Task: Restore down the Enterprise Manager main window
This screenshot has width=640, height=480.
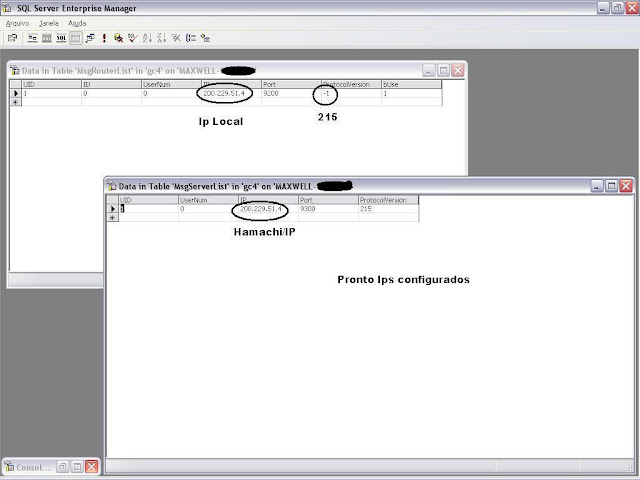Action: coord(618,8)
